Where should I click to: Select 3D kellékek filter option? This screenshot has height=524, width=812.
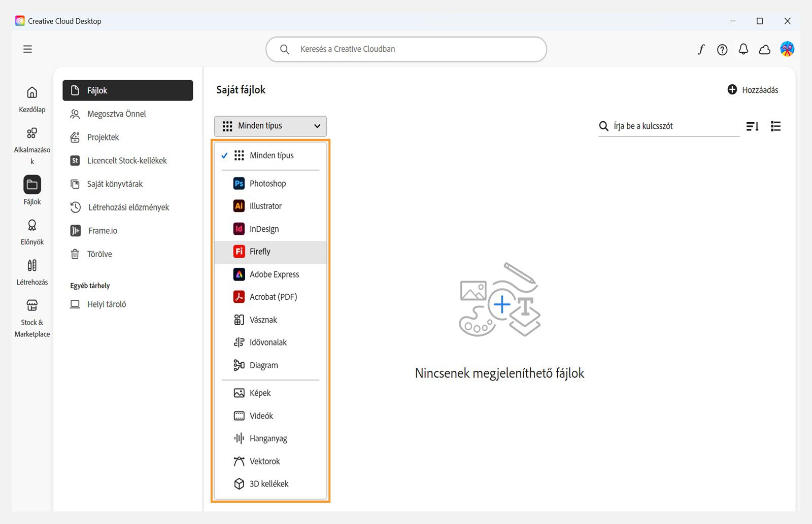click(x=270, y=484)
